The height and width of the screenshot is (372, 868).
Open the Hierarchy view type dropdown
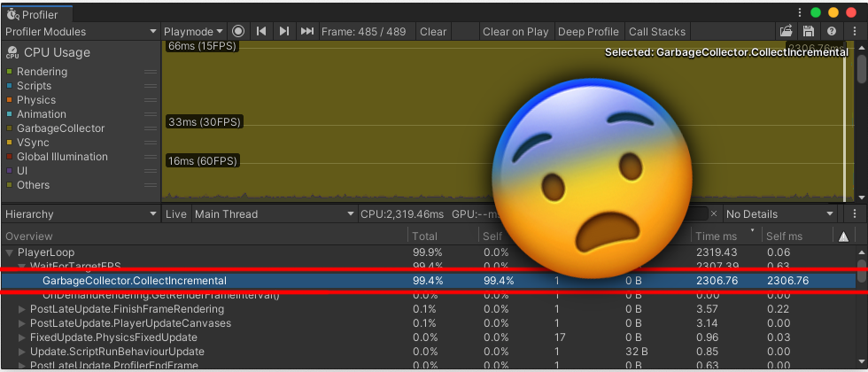tap(81, 214)
